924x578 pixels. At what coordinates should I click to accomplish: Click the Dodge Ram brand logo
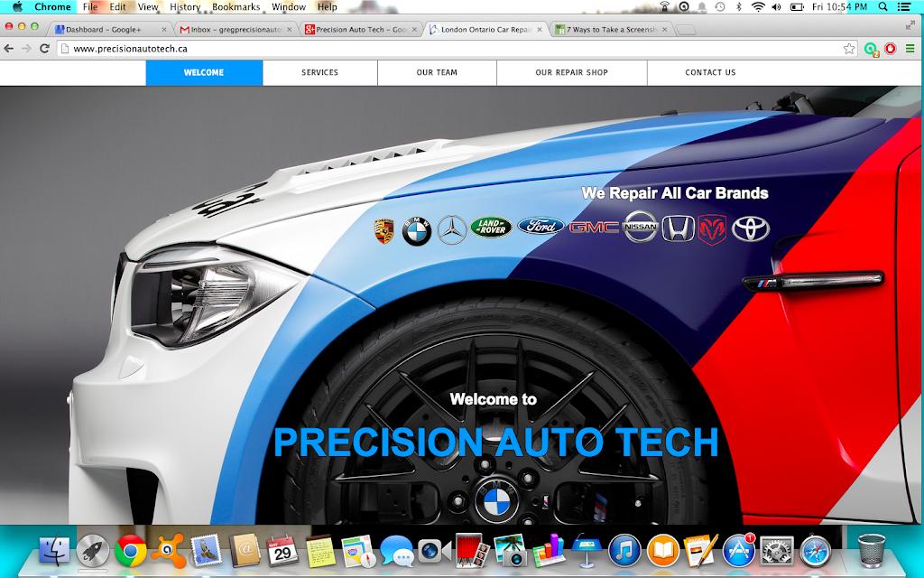(x=713, y=230)
